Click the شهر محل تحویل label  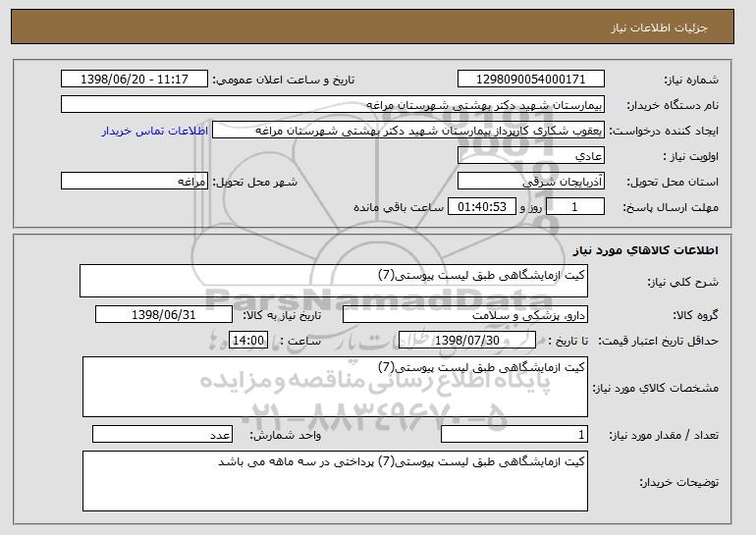click(x=255, y=182)
